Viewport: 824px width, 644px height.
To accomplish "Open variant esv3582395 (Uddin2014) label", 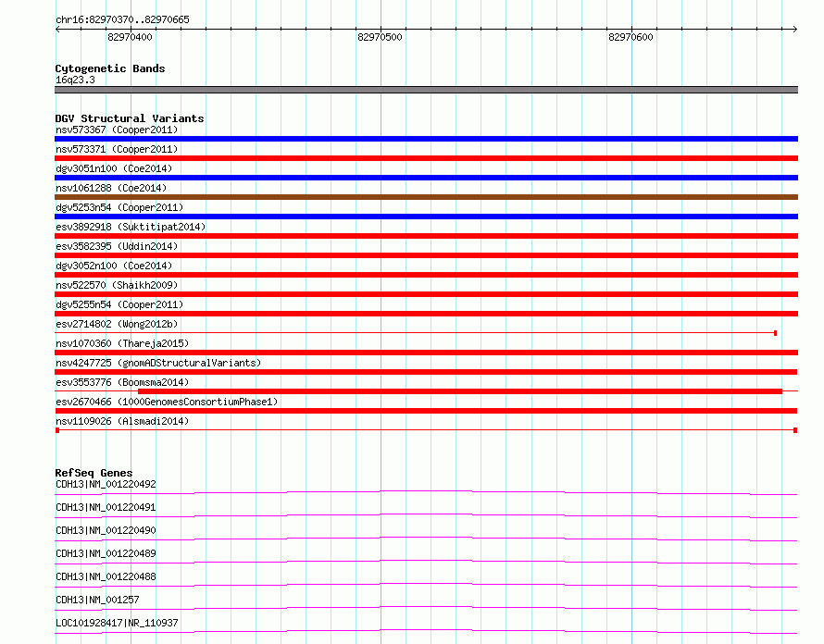I will point(117,246).
